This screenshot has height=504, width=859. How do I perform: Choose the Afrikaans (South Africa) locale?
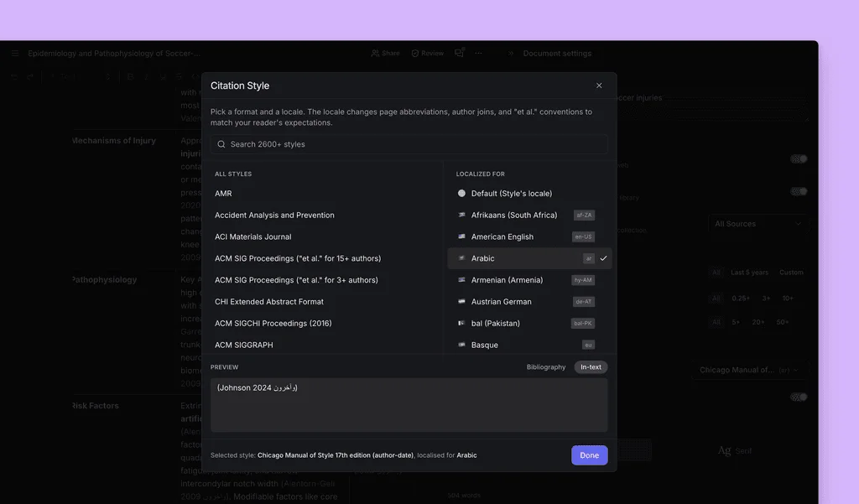529,215
